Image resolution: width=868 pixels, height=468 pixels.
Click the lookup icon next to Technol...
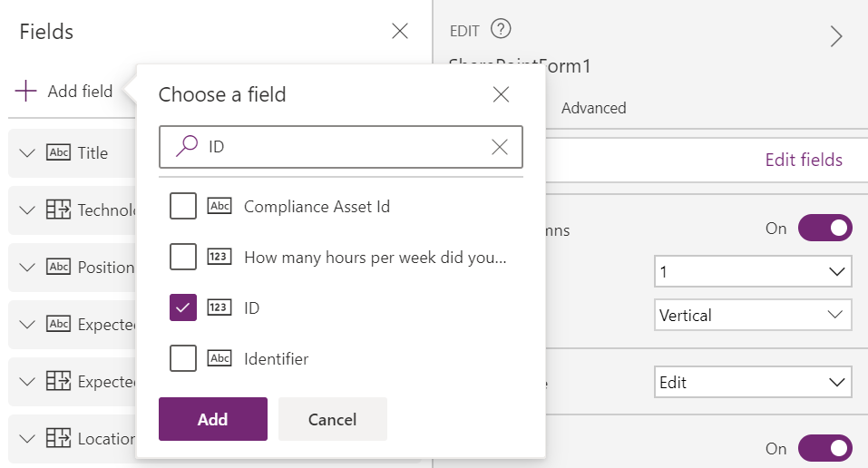(x=59, y=210)
